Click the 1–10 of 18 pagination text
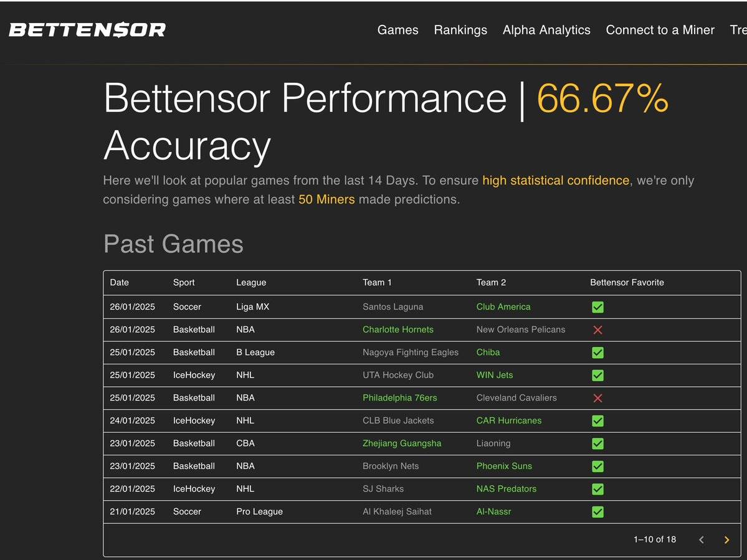747x560 pixels. coord(654,539)
